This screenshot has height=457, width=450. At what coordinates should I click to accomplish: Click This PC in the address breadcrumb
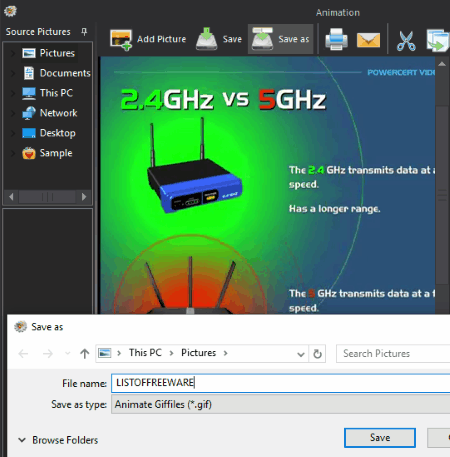click(145, 353)
